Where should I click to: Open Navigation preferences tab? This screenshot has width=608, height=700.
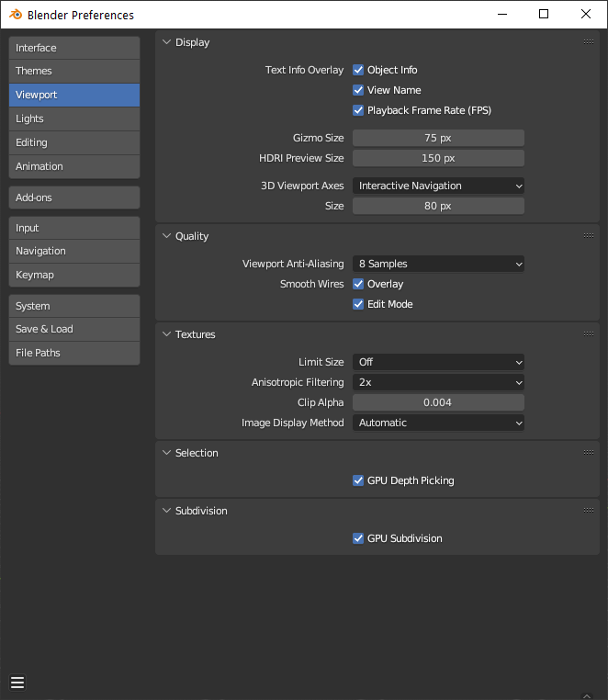(x=74, y=251)
